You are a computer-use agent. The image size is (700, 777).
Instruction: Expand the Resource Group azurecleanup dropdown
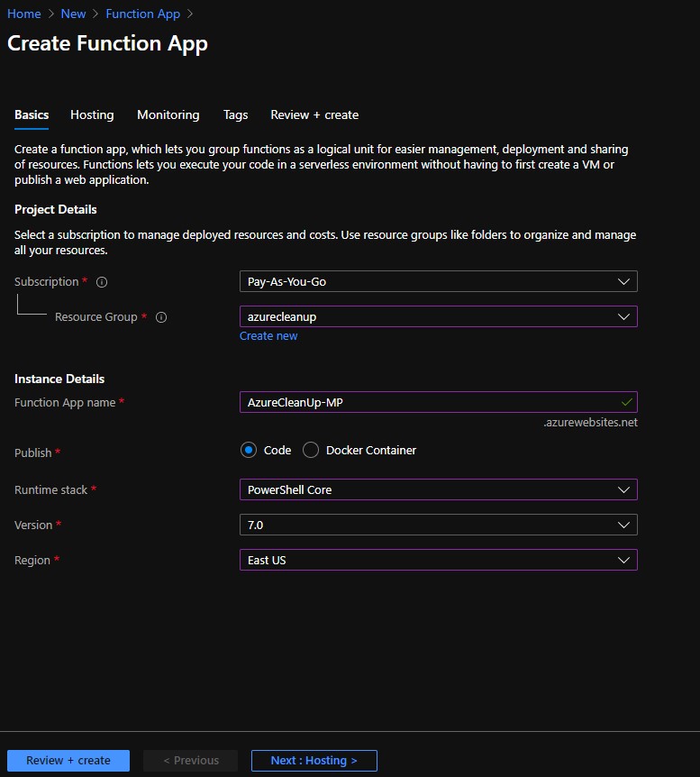(x=439, y=316)
